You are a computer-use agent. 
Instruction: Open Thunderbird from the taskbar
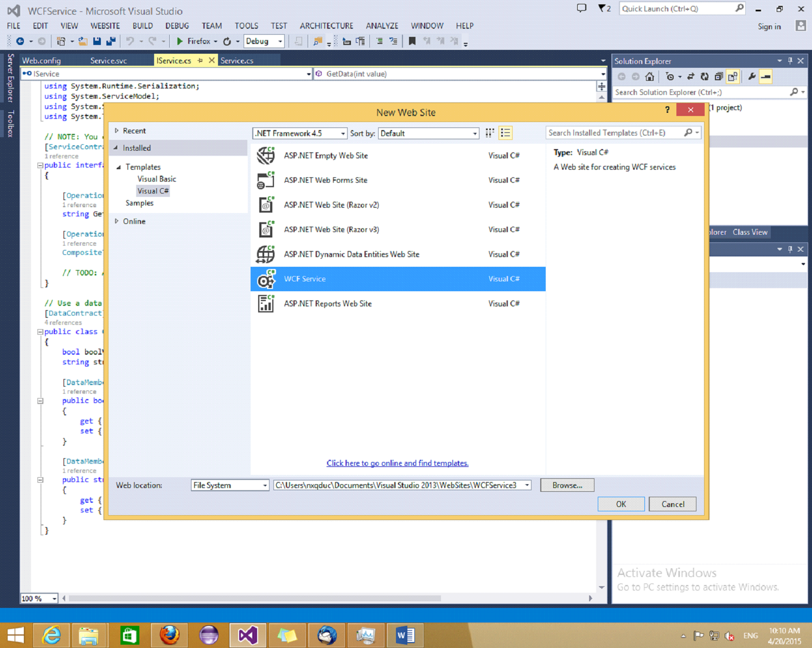[x=326, y=635]
